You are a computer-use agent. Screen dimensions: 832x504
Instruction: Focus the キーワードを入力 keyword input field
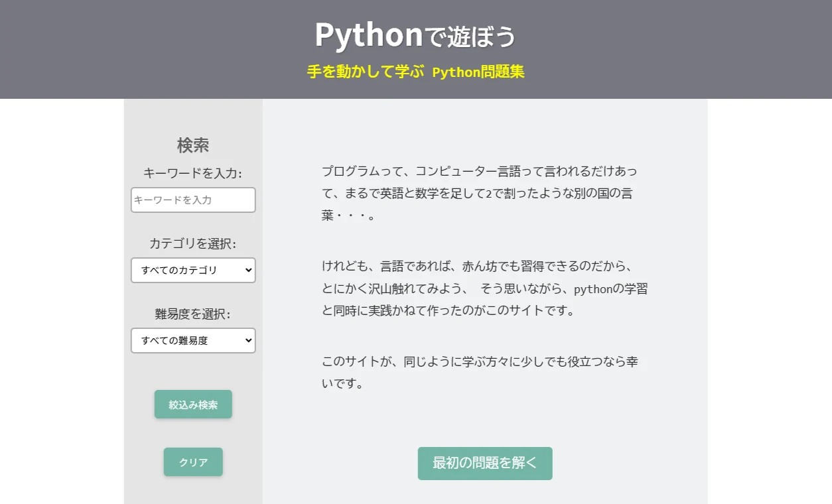[x=193, y=200]
